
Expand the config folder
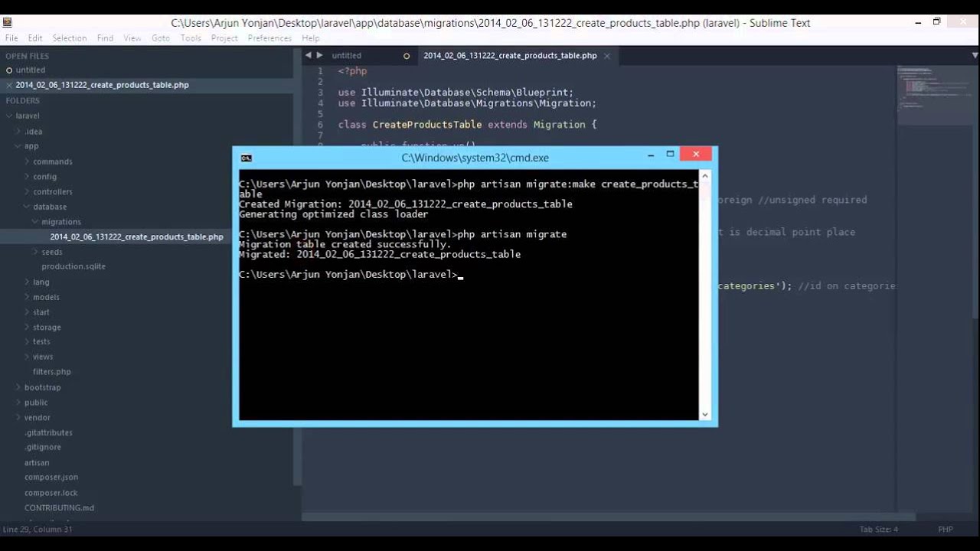coord(27,177)
